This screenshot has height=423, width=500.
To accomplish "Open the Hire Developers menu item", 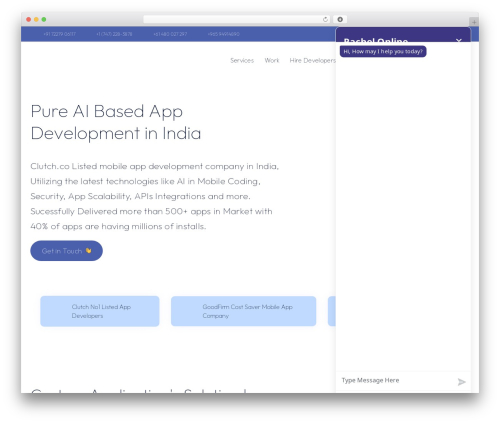I will click(x=313, y=60).
